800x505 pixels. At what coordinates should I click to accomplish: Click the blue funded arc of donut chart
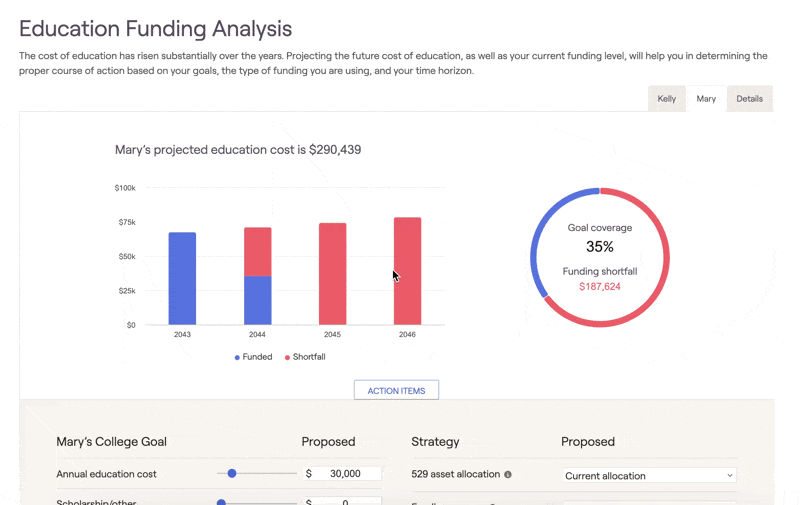point(542,228)
